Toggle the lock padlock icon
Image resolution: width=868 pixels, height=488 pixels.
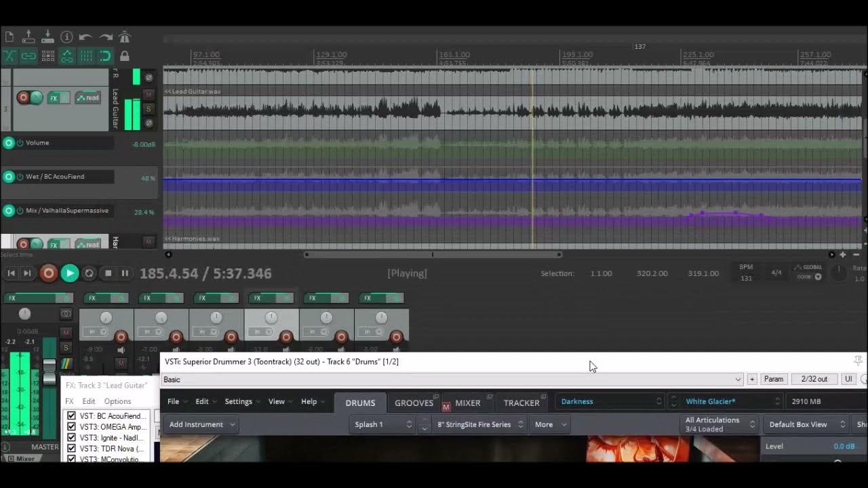124,56
